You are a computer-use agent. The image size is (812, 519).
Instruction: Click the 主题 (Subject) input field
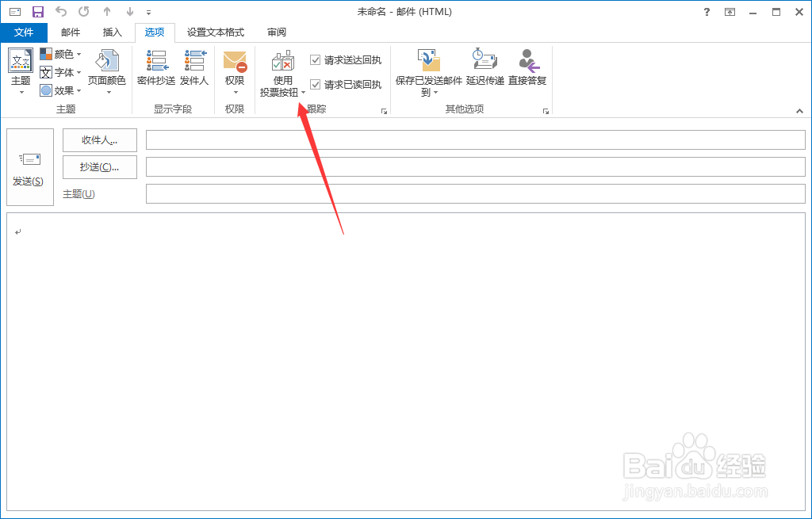tap(476, 193)
